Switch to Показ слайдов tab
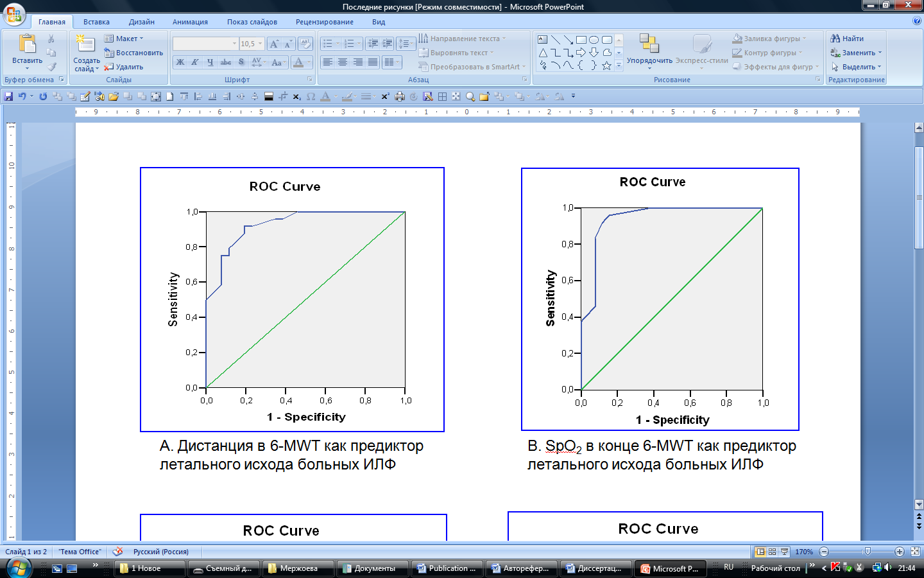The width and height of the screenshot is (924, 578). [x=252, y=22]
